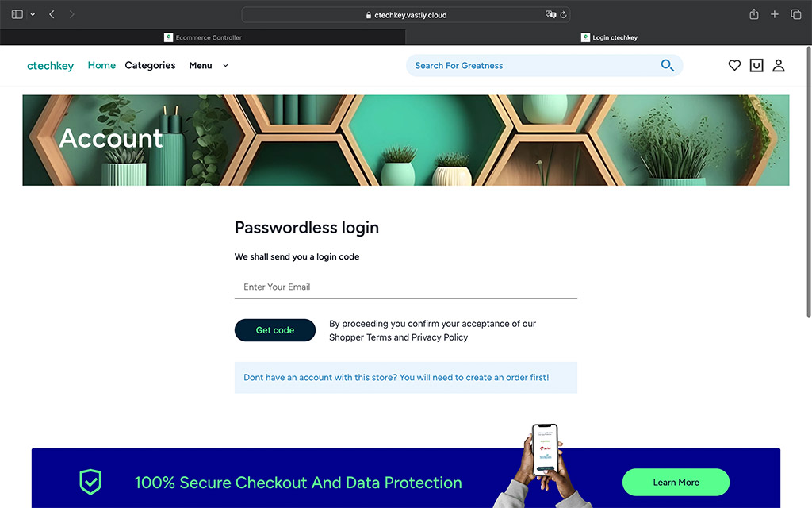This screenshot has height=508, width=812.
Task: Reload the page with the refresh icon
Action: (x=563, y=15)
